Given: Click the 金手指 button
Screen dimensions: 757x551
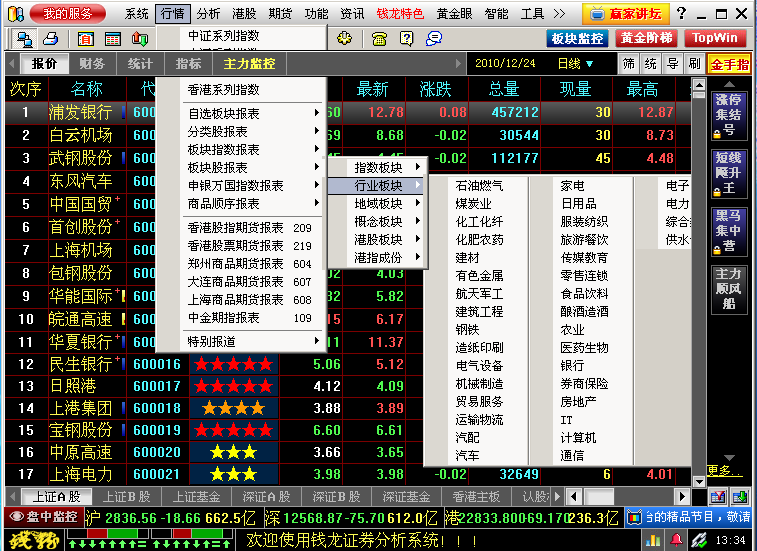Looking at the screenshot, I should [x=729, y=64].
